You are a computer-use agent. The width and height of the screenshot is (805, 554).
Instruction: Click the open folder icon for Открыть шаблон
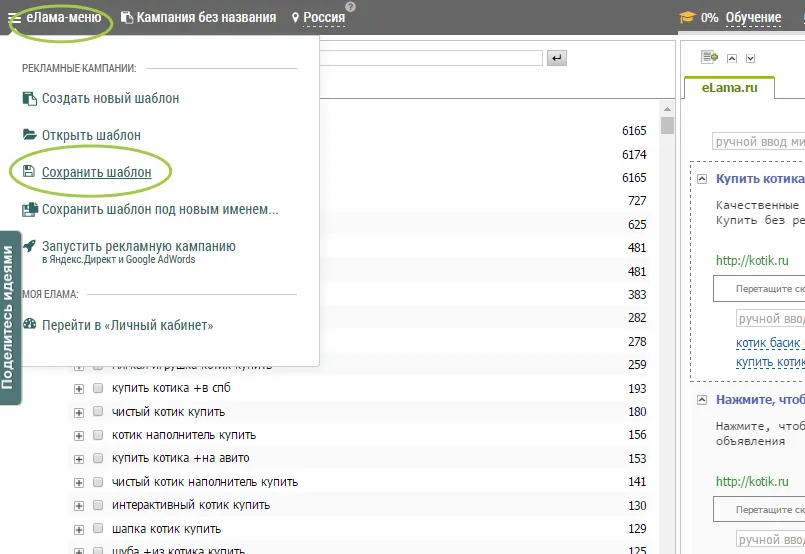(30, 135)
